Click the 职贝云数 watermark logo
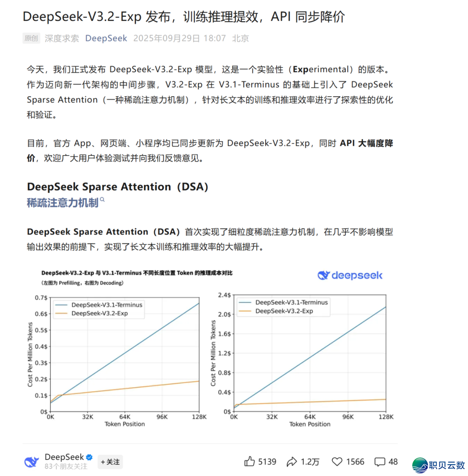Screen dimensions: 468x476 tap(439, 465)
